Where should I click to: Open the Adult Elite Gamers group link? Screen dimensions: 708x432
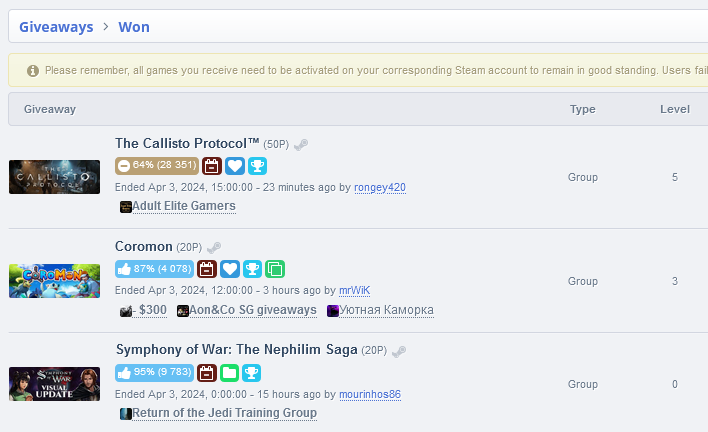pos(184,206)
